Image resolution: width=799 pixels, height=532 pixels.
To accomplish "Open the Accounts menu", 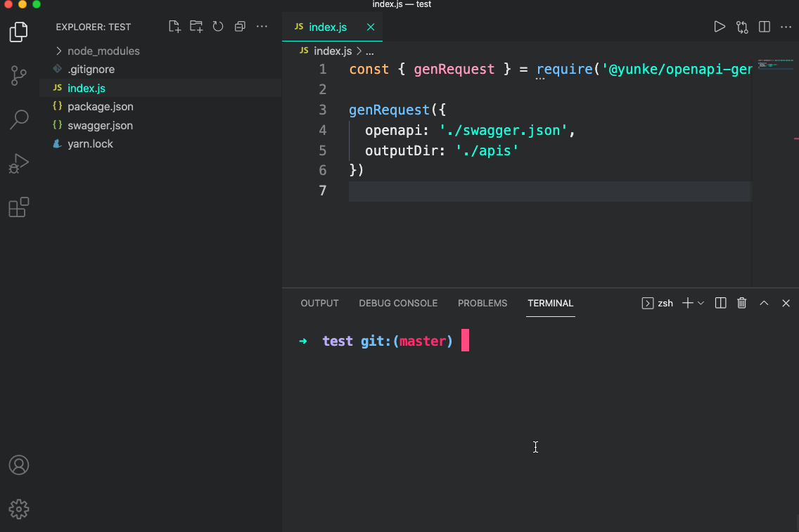I will 19,465.
